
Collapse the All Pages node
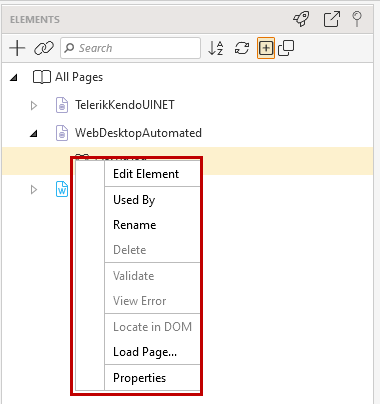[x=14, y=78]
